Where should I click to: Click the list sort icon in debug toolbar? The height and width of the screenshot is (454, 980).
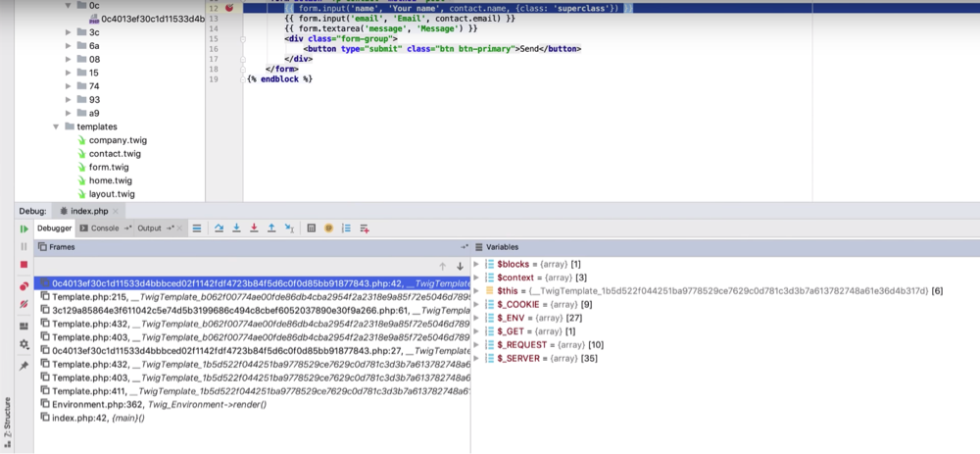click(346, 228)
